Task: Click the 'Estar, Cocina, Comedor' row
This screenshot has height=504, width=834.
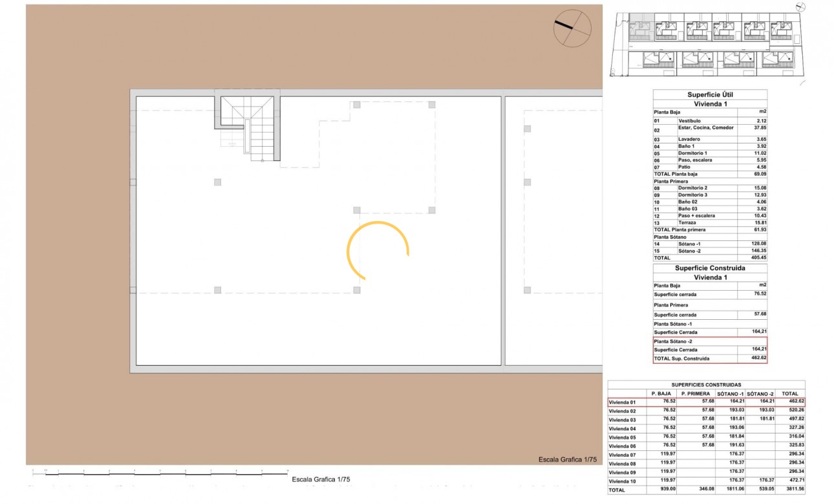Action: tap(710, 130)
